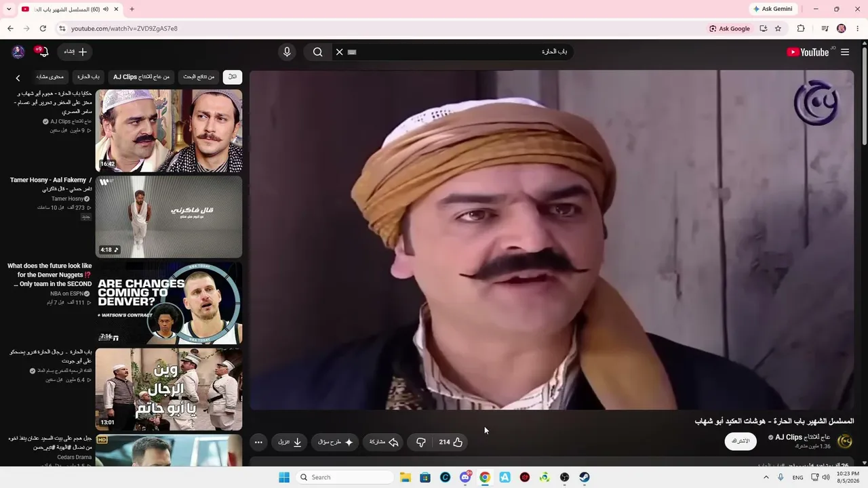Click the browser address bar URL

[124, 28]
